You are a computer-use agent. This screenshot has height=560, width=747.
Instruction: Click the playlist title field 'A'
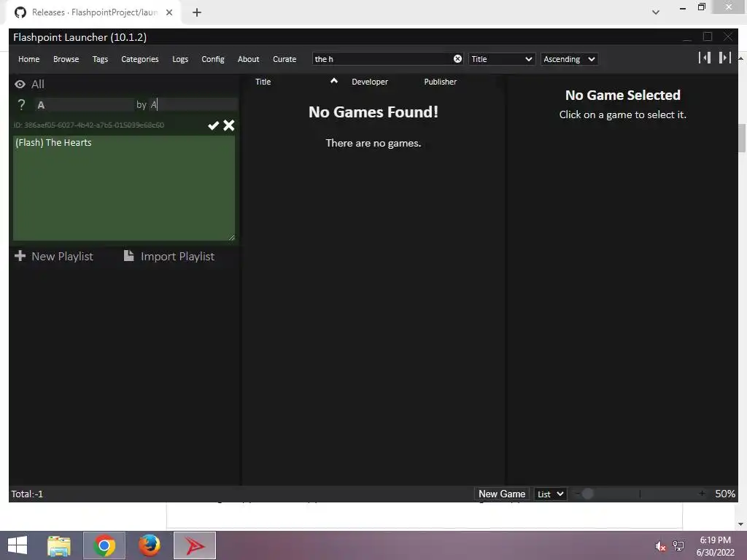pos(85,105)
